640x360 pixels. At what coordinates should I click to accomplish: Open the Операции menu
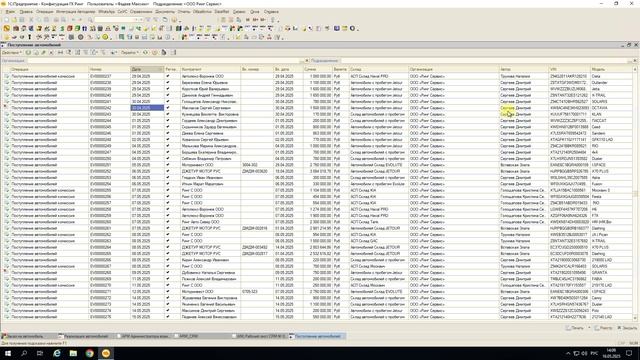pos(44,12)
